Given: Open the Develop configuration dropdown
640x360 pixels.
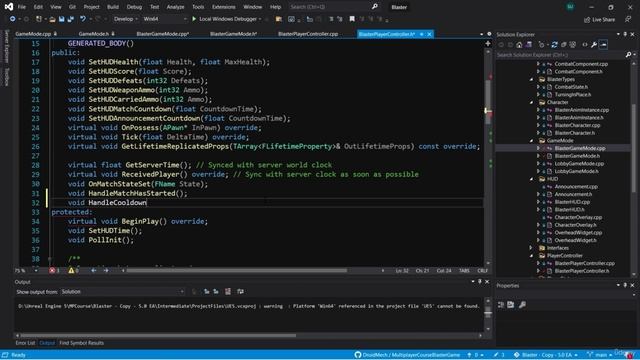Looking at the screenshot, I should click(x=125, y=19).
